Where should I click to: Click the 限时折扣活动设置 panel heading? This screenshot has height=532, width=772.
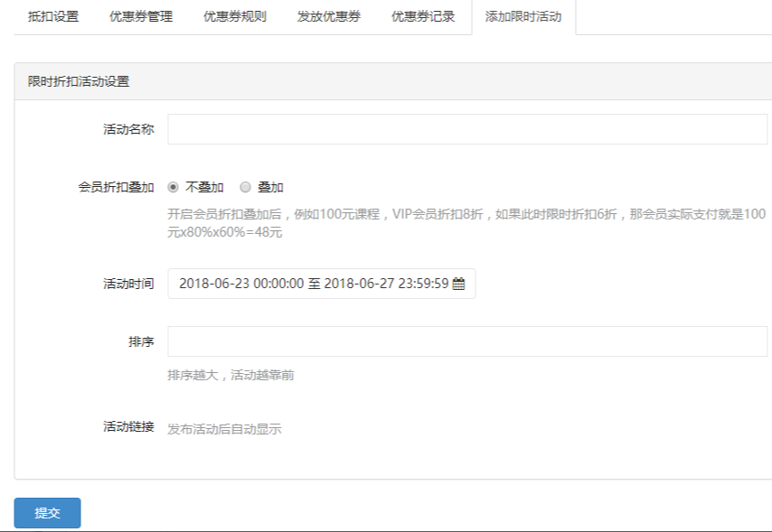pyautogui.click(x=79, y=81)
